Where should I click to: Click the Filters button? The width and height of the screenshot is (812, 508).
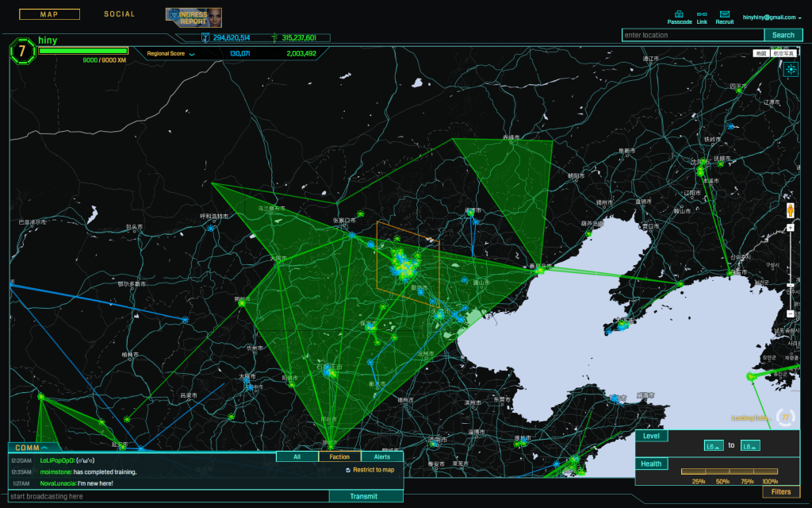(780, 492)
